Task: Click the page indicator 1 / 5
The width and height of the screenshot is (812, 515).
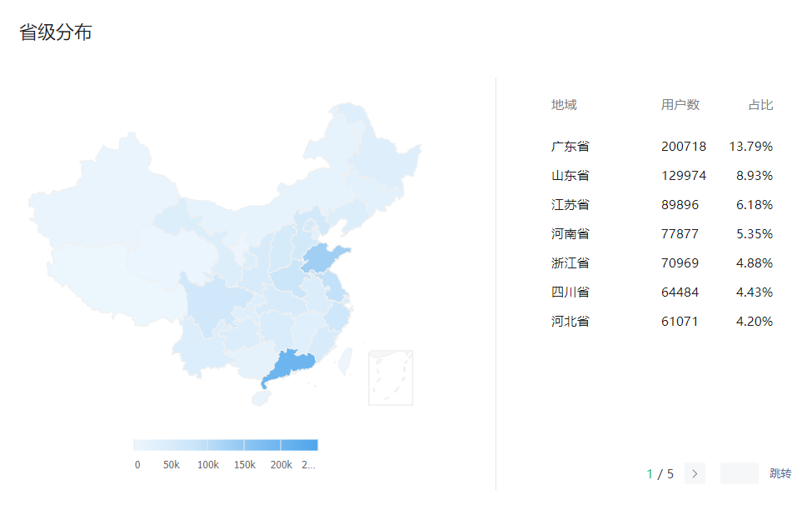Action: 660,474
